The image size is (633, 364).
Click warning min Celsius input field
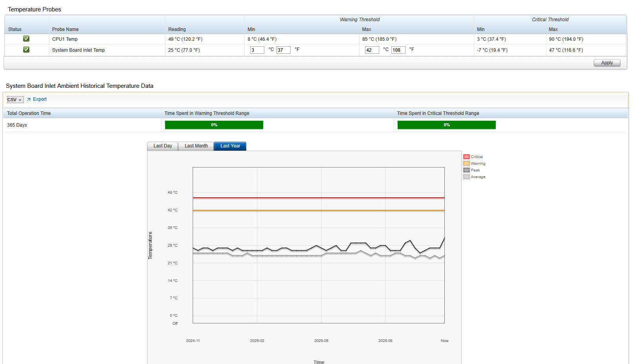pos(257,50)
